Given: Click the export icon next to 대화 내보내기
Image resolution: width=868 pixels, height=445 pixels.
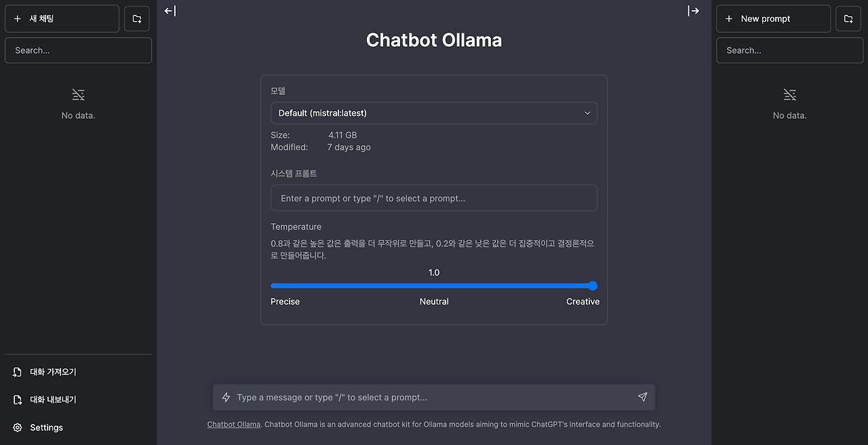Looking at the screenshot, I should [x=16, y=400].
